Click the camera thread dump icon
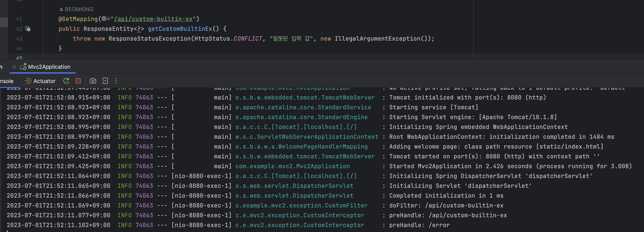 (x=93, y=81)
